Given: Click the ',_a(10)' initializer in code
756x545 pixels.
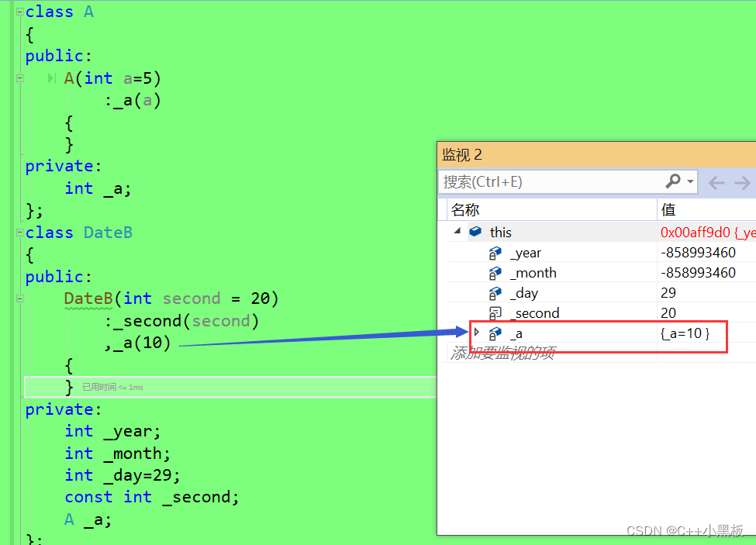Looking at the screenshot, I should pyautogui.click(x=137, y=343).
